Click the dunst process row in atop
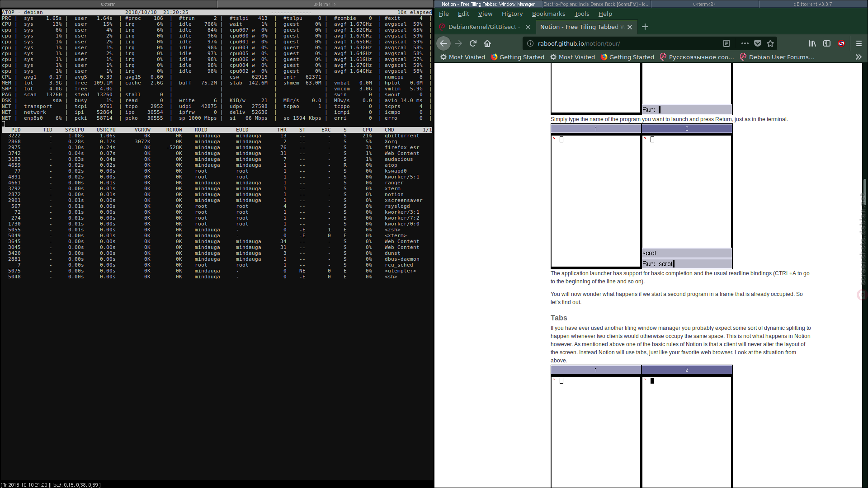This screenshot has width=868, height=488. [x=216, y=253]
